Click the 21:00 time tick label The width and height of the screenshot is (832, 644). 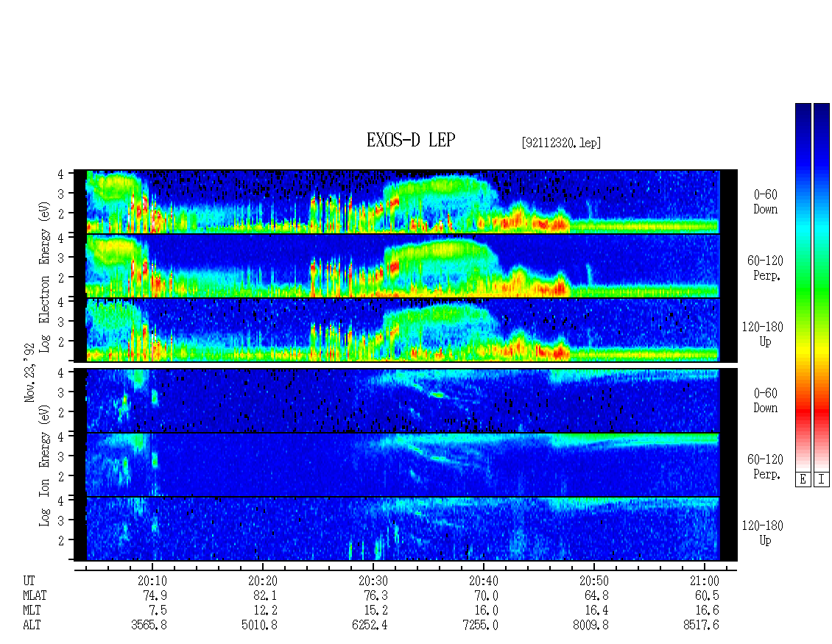point(704,581)
